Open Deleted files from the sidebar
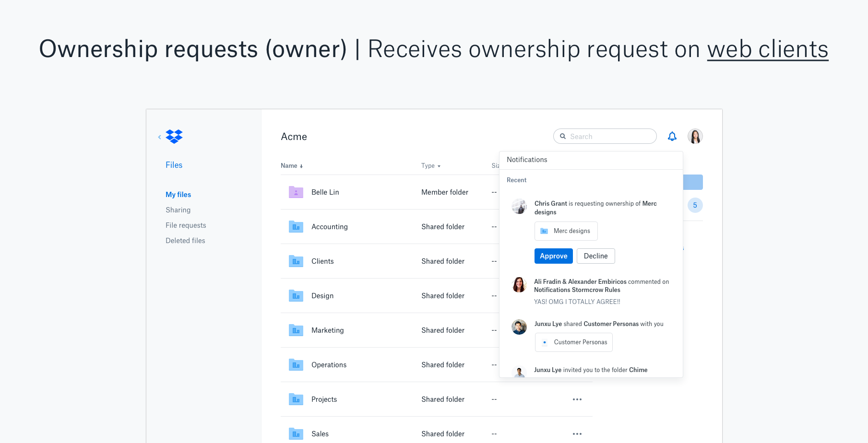 click(x=185, y=240)
